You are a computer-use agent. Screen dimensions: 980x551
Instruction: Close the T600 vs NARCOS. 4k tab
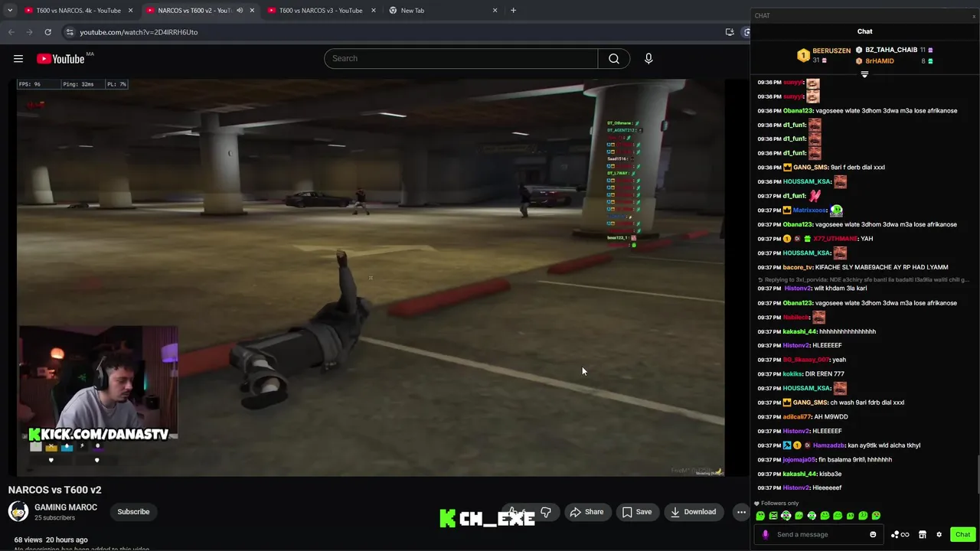130,11
